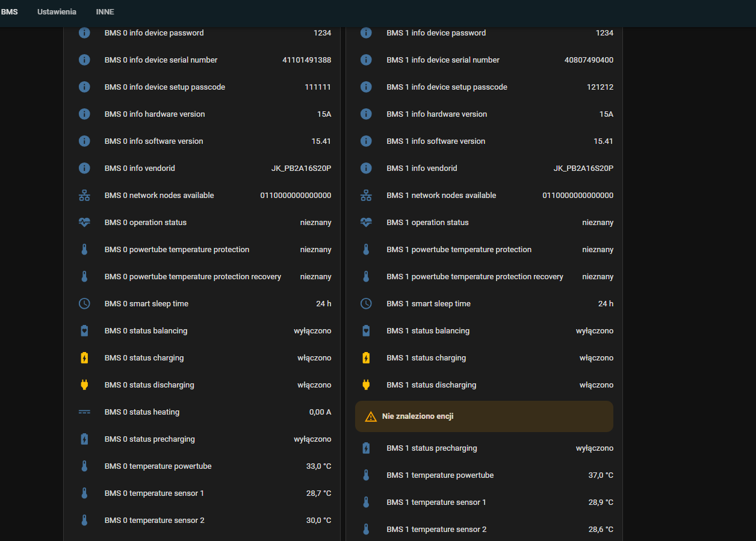Screen dimensions: 756x541
Task: Click BMS 1 temperature powertube value 37,0 °C
Action: (601, 475)
